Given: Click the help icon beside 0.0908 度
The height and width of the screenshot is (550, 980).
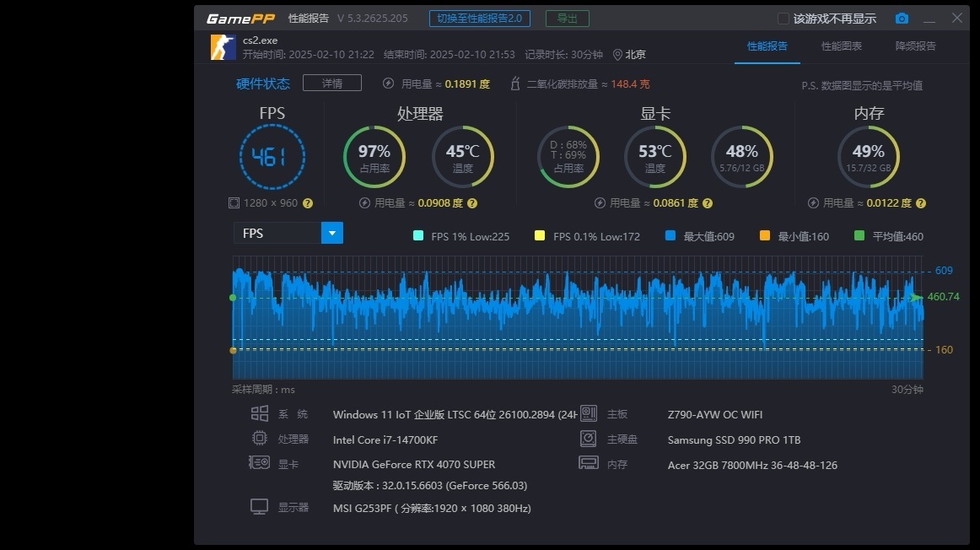Looking at the screenshot, I should coord(472,203).
